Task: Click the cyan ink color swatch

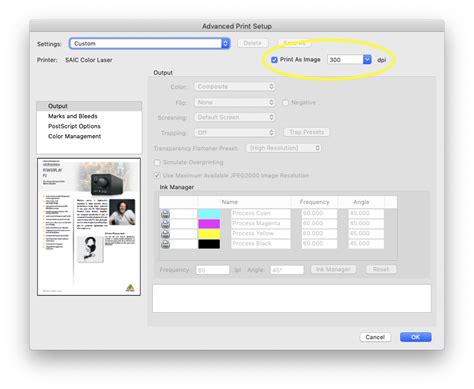Action: point(209,213)
